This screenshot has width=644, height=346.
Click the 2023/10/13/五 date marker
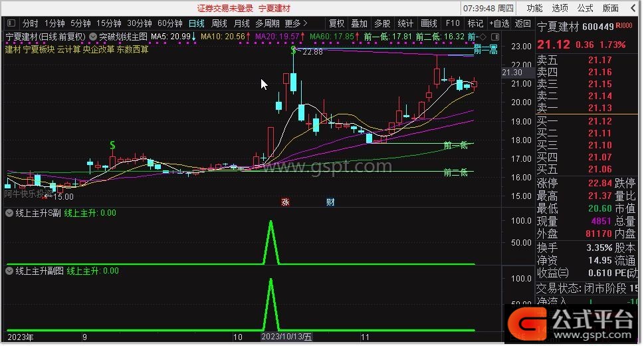tap(286, 337)
